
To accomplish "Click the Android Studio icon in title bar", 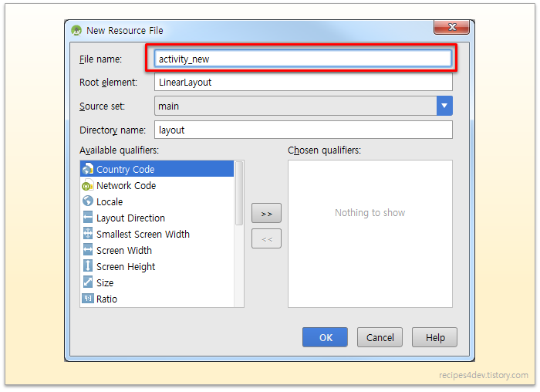I will click(x=76, y=31).
